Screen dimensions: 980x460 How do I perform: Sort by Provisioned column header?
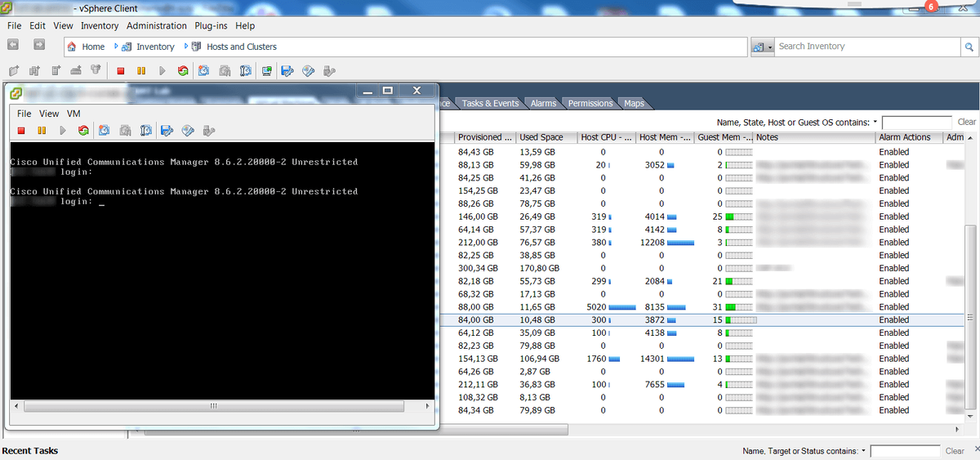(485, 137)
